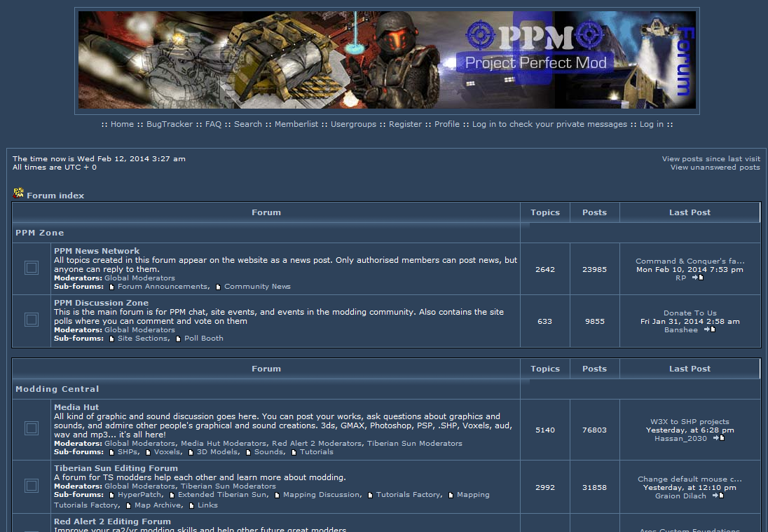This screenshot has width=768, height=532.
Task: Open the Modding Central category
Action: click(57, 389)
